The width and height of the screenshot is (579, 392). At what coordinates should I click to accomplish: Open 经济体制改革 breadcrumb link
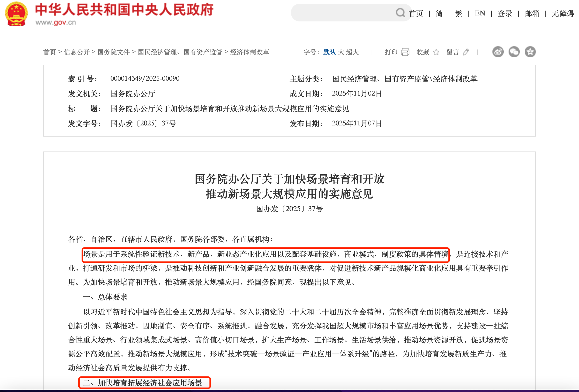[250, 52]
